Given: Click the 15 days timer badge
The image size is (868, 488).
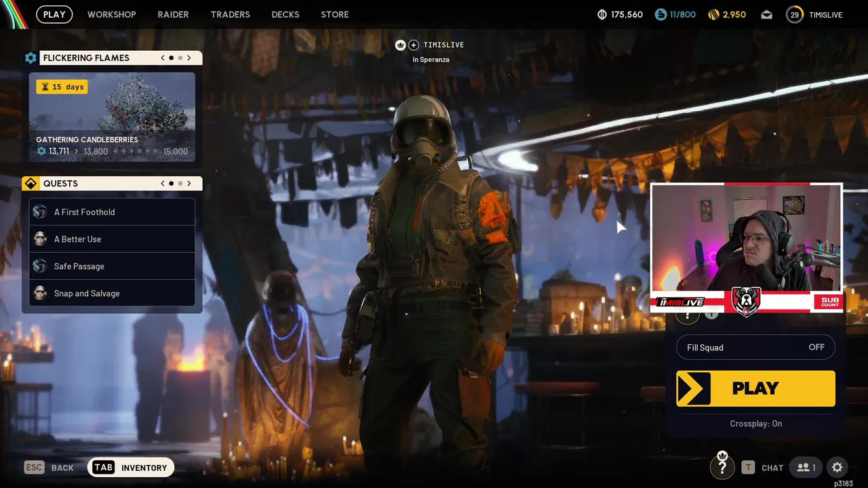Looking at the screenshot, I should click(62, 87).
